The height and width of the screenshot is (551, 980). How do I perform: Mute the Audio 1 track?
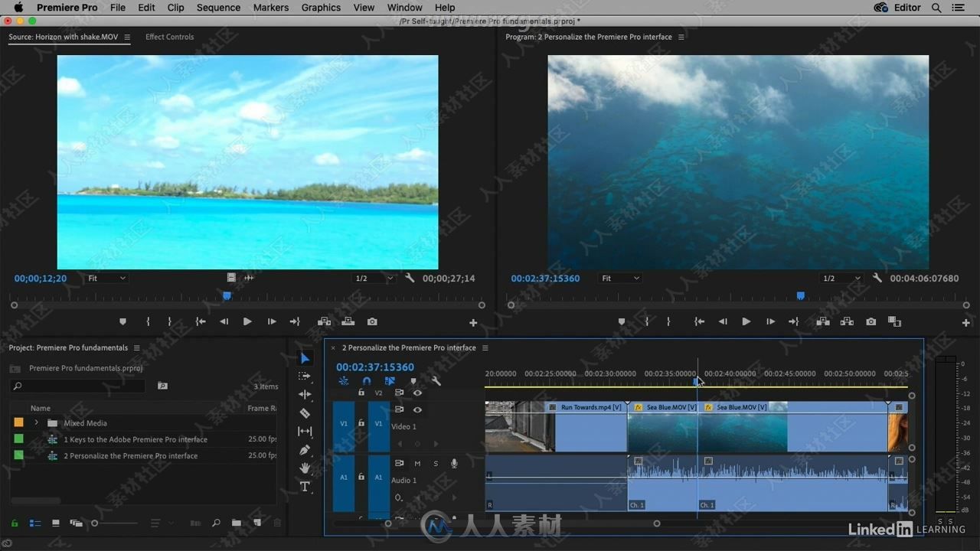[x=417, y=463]
